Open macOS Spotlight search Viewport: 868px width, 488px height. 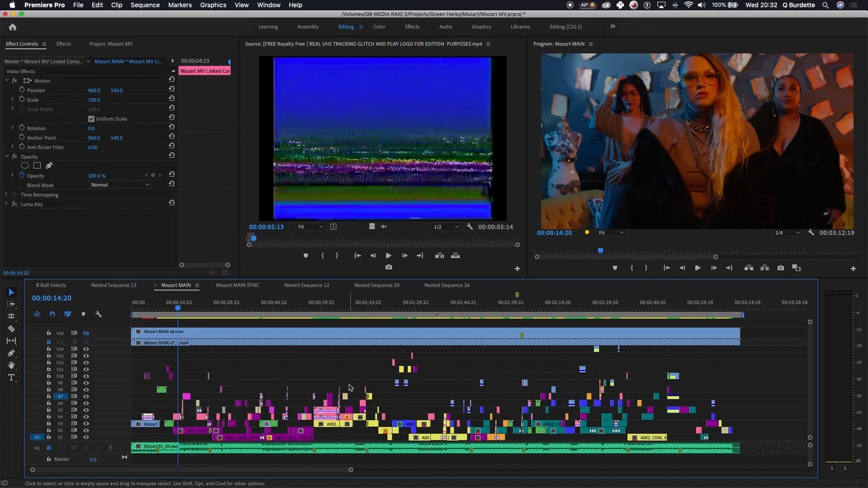tap(826, 5)
